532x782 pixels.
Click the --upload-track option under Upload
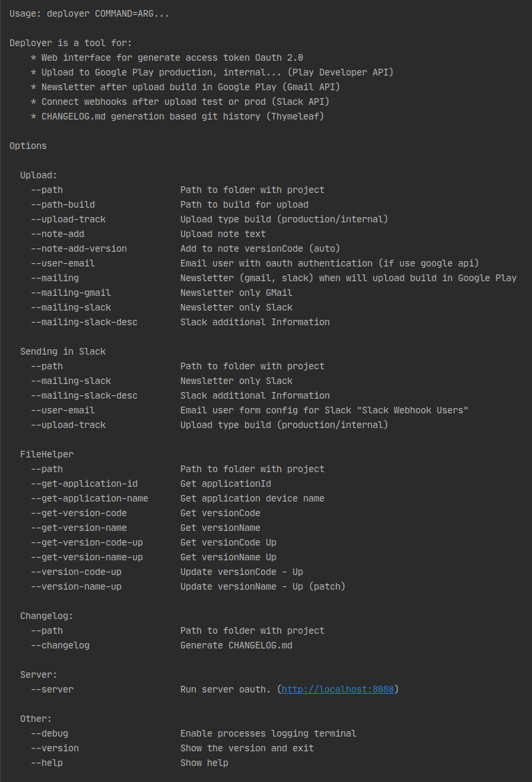68,220
